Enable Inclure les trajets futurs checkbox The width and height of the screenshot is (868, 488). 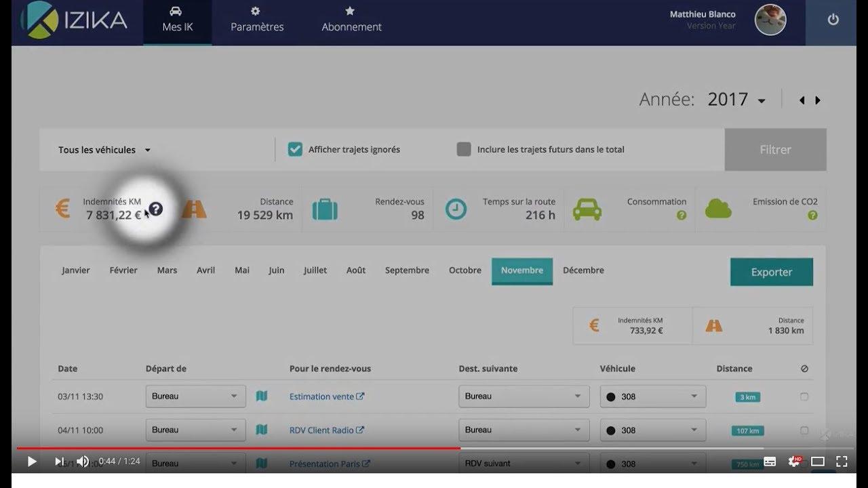464,150
